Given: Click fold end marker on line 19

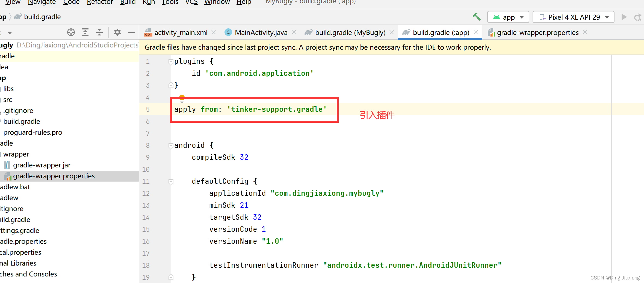Looking at the screenshot, I should [171, 277].
